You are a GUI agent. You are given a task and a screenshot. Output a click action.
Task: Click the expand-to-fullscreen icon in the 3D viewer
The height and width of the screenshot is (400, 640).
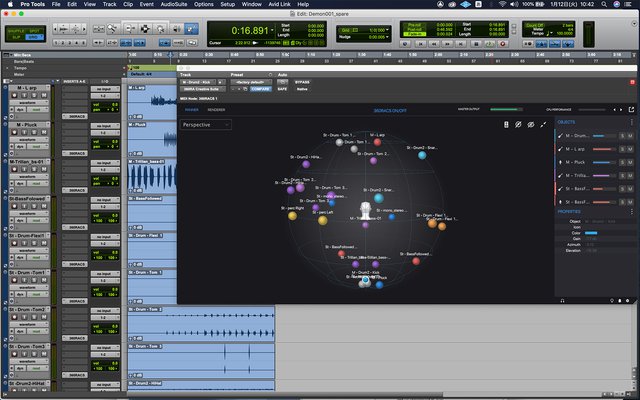545,124
